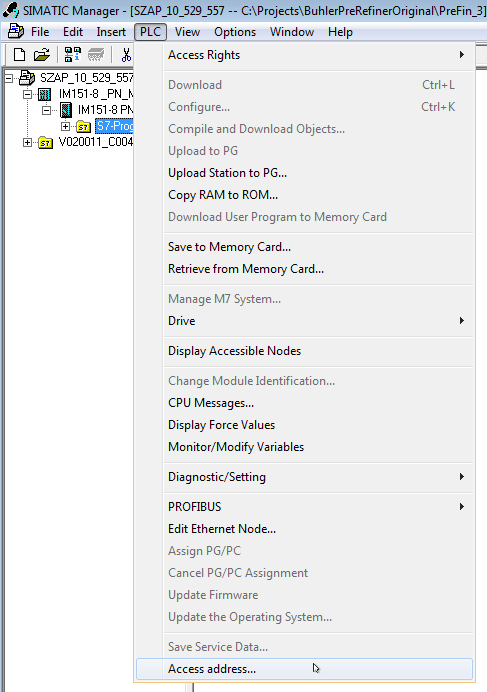This screenshot has width=487, height=692.
Task: Collapse the IM151-8 _PN_ station node
Action: click(27, 94)
